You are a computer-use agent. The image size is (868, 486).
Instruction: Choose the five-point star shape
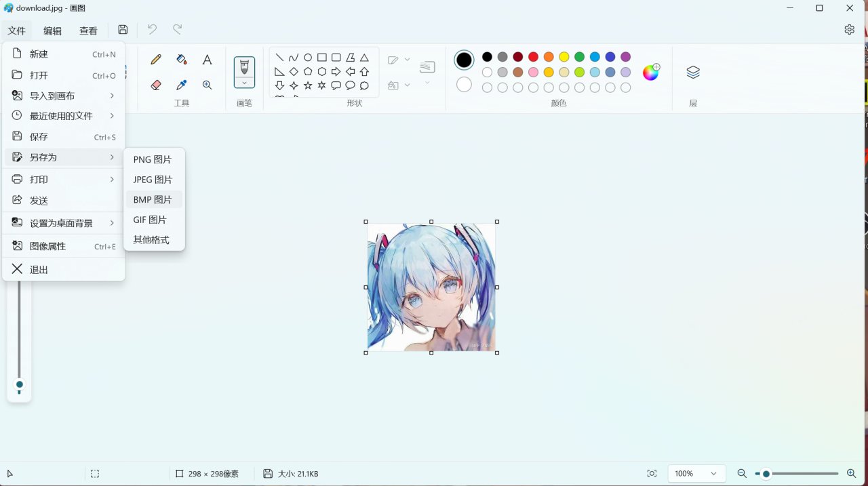[308, 85]
